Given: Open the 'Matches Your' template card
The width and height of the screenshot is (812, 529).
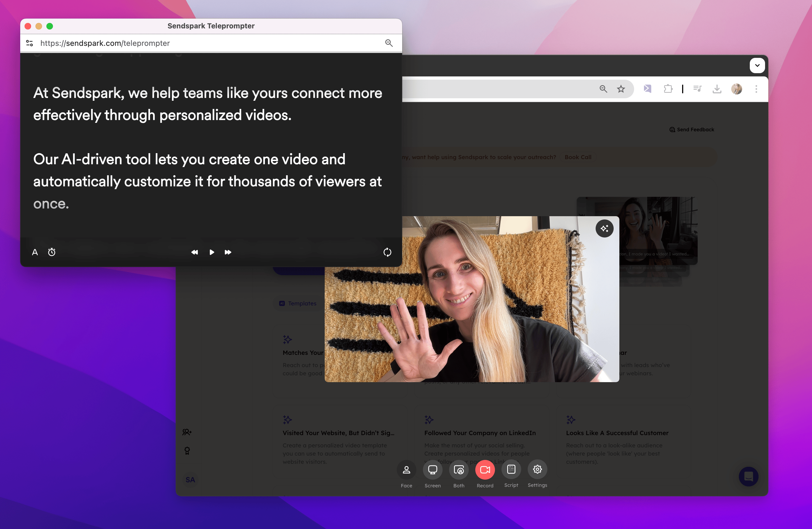Looking at the screenshot, I should (x=298, y=361).
